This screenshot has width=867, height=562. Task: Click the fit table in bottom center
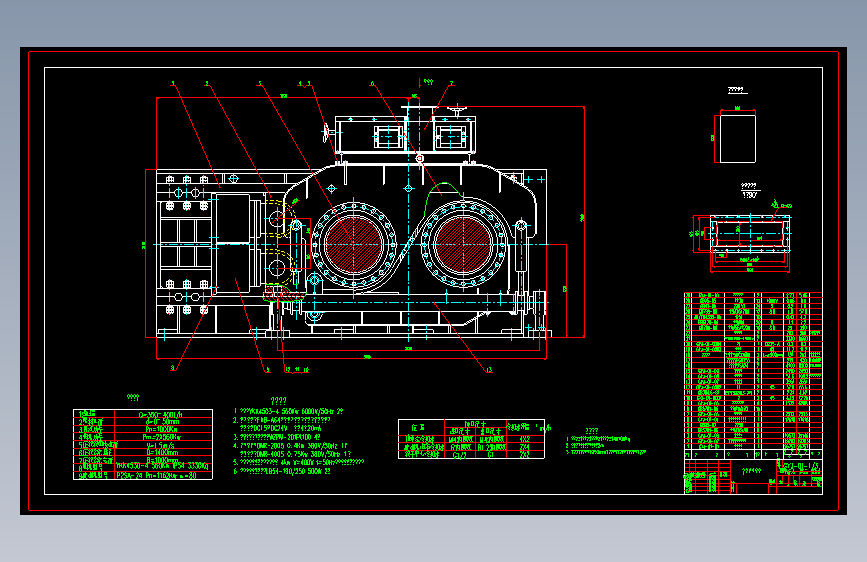[471, 439]
